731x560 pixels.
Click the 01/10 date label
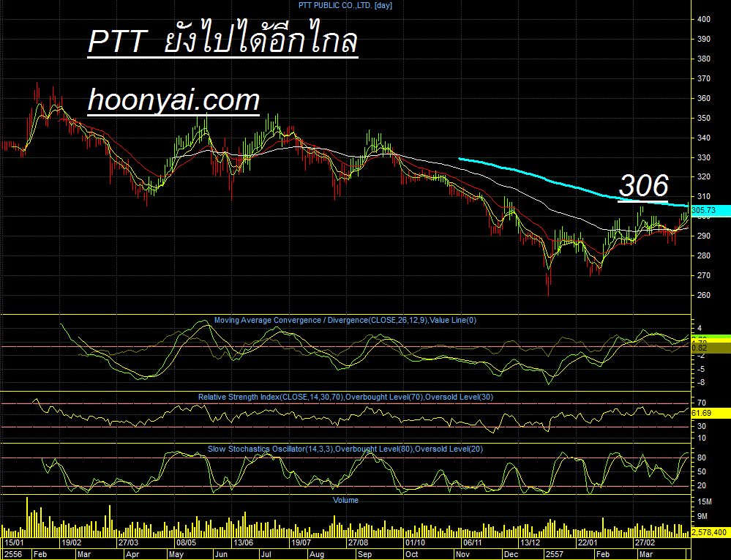click(x=415, y=542)
